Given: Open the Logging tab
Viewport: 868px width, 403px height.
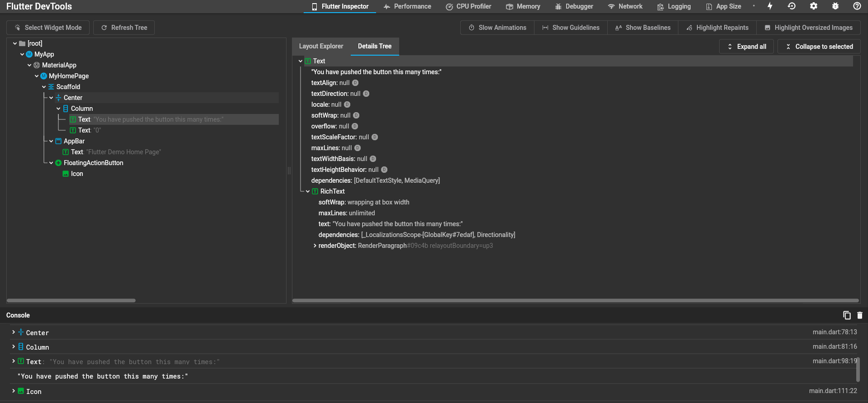Looking at the screenshot, I should click(674, 6).
